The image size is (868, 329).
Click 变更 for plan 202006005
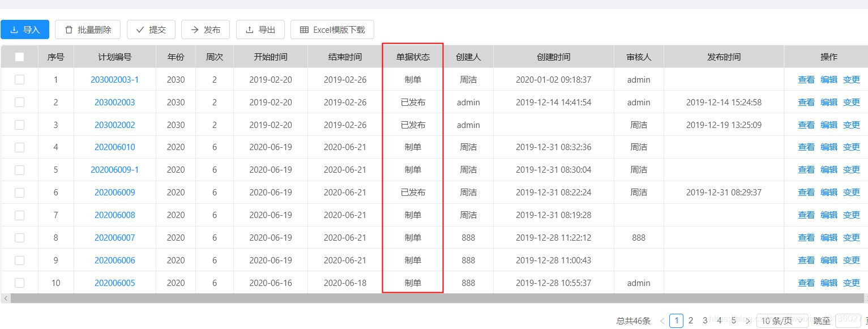point(852,283)
